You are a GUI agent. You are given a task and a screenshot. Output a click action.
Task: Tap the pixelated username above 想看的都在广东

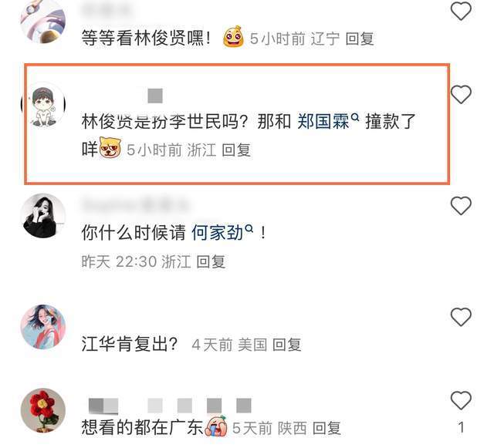(170, 405)
